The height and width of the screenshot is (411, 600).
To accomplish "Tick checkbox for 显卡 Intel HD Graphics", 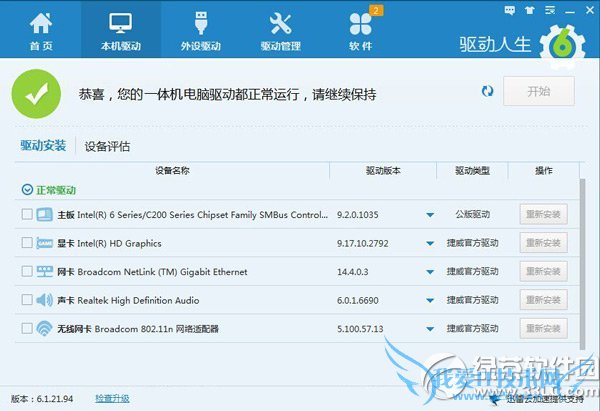I will (27, 243).
